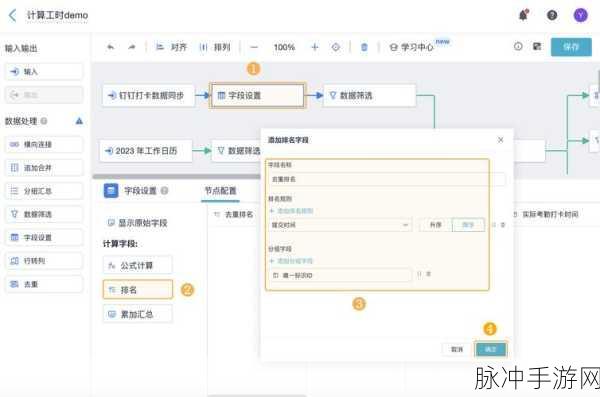Collapse the 数据处理 section triangle
The height and width of the screenshot is (397, 600).
click(x=79, y=121)
